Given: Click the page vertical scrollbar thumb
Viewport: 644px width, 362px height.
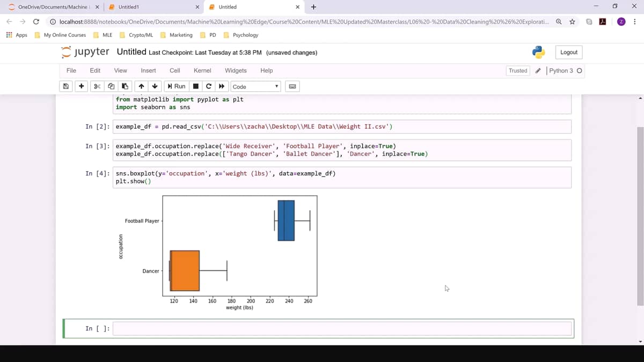Looking at the screenshot, I should (x=640, y=216).
